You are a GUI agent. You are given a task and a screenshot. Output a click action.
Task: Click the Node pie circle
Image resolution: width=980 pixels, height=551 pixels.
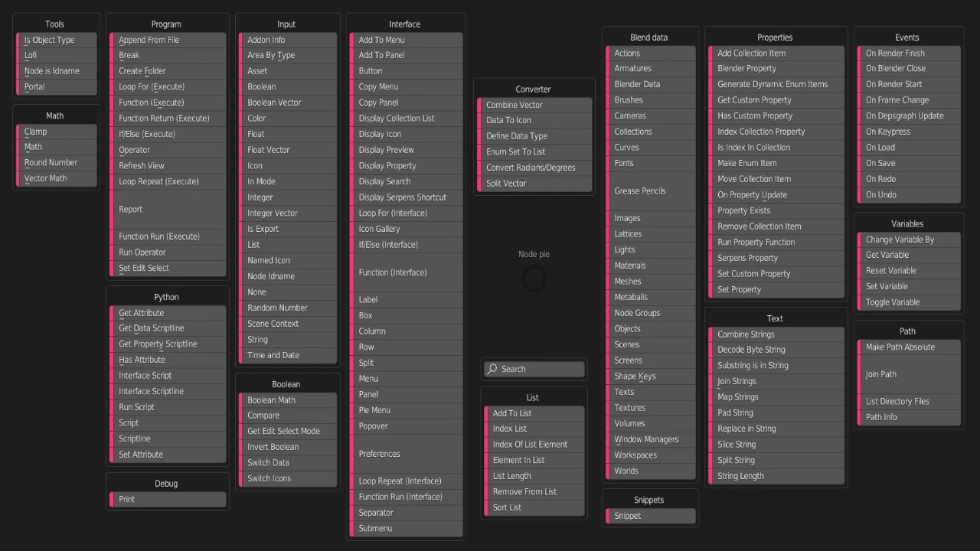534,279
